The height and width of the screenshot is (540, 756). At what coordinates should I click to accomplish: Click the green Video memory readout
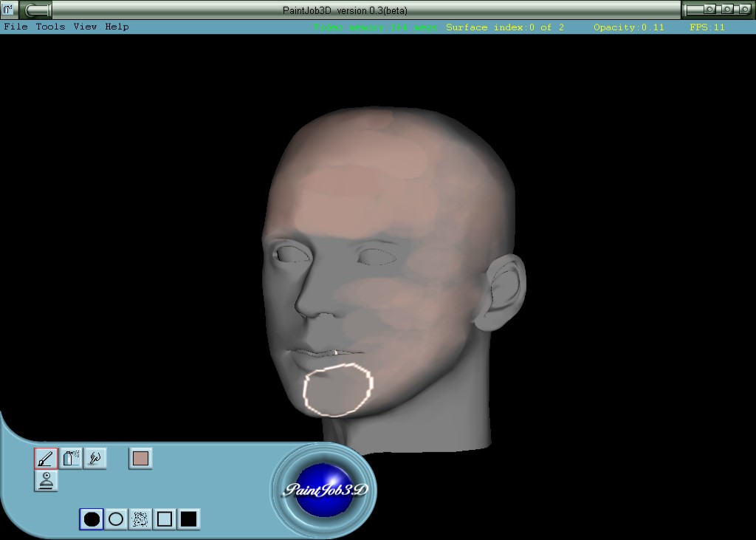tap(375, 27)
